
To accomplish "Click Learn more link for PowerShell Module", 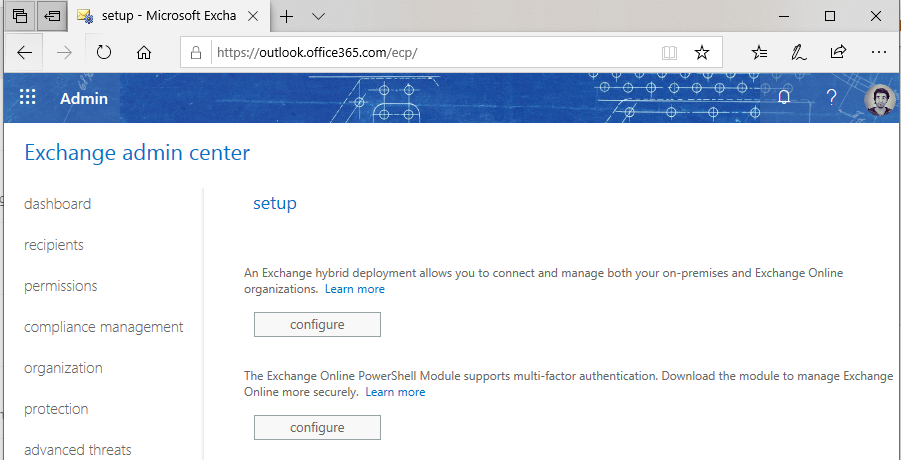I will 395,392.
